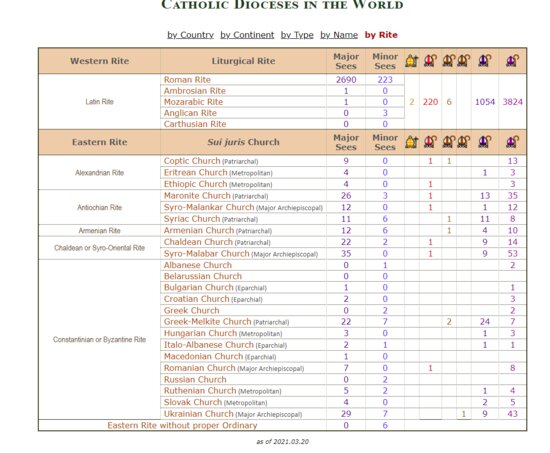
Task: Click the Latin Rite cardinals count 220
Action: pos(430,102)
